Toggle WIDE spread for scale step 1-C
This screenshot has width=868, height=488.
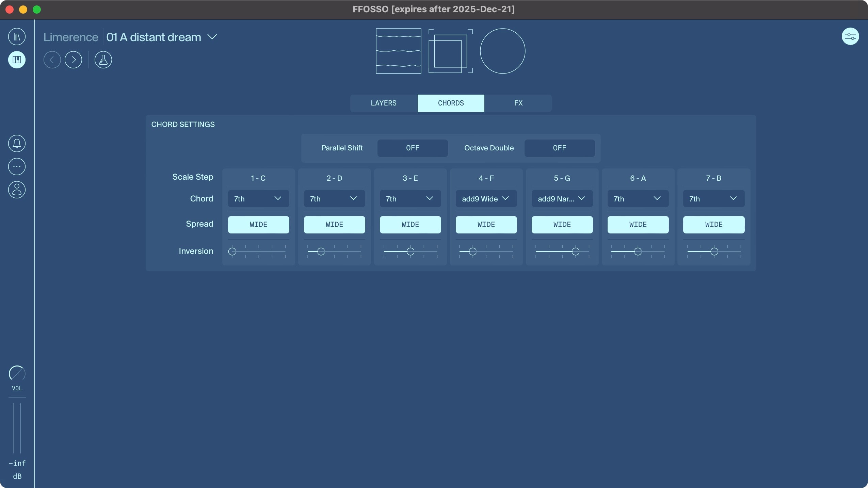point(258,225)
